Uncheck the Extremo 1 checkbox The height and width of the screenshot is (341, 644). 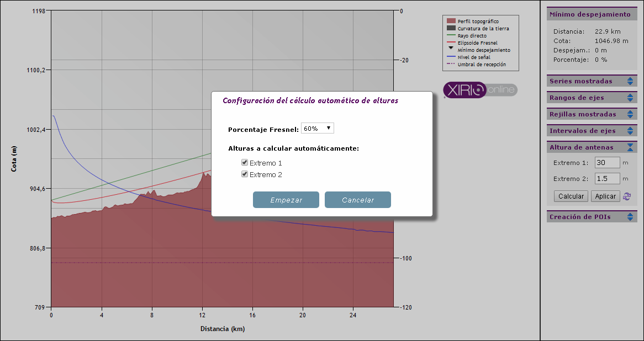pyautogui.click(x=245, y=163)
